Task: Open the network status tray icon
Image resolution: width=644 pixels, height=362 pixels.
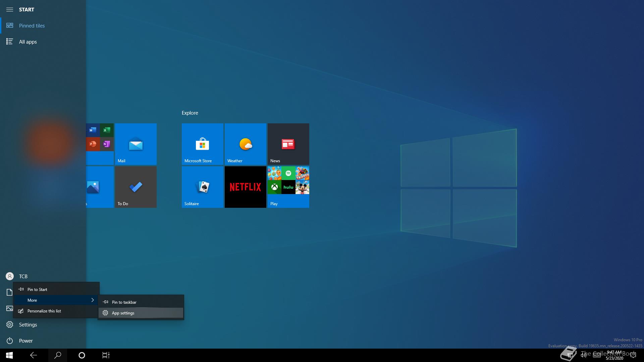Action: tap(570, 355)
